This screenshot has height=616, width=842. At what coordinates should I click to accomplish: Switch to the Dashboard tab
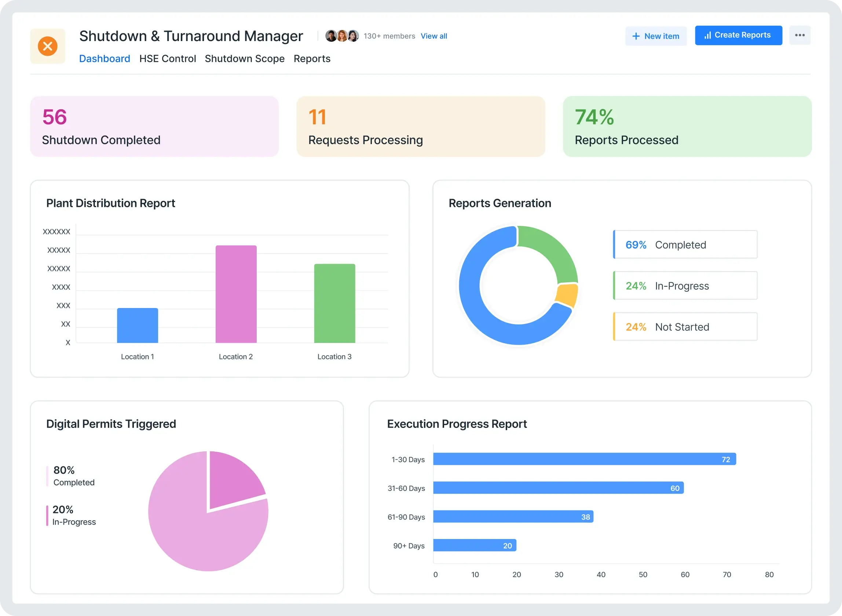click(105, 59)
